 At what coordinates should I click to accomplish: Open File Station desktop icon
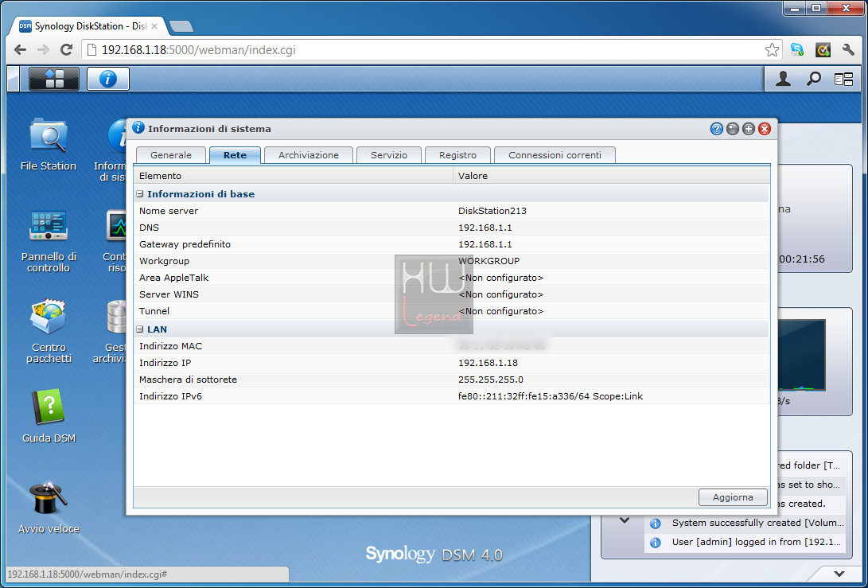[x=49, y=145]
